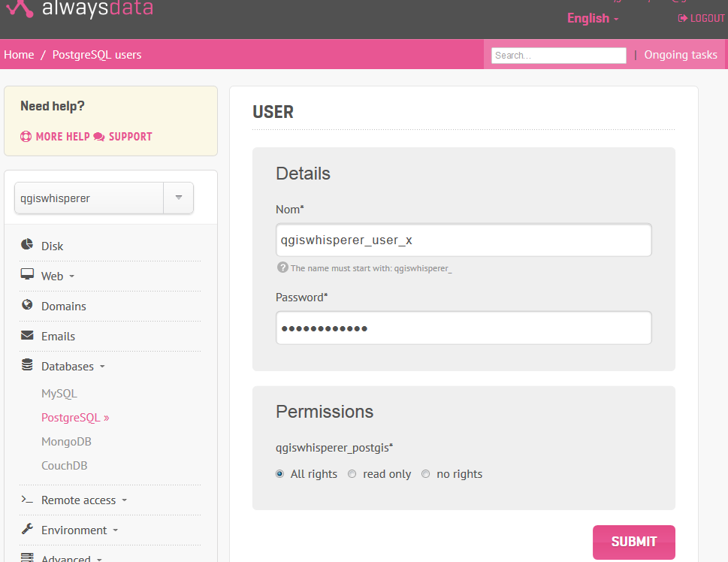Click SUPPORT link
Image resolution: width=728 pixels, height=562 pixels.
point(130,137)
